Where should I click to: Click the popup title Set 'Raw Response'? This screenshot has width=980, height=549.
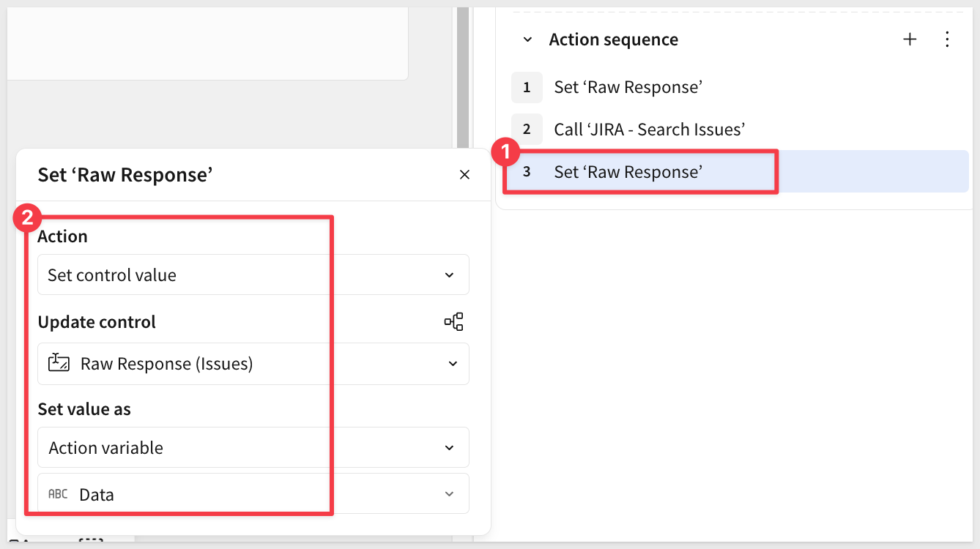125,175
